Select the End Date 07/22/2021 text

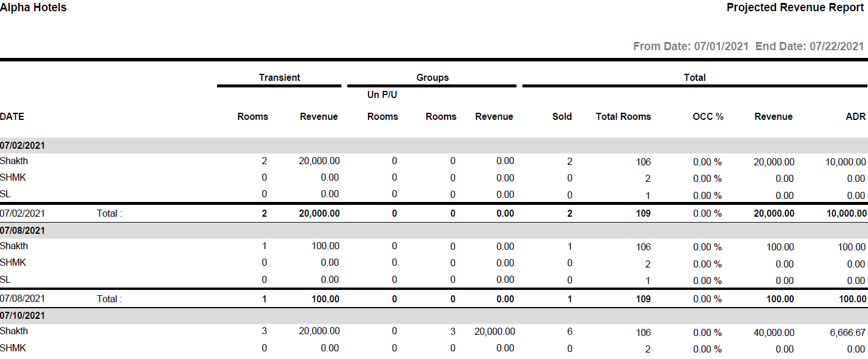[x=810, y=46]
